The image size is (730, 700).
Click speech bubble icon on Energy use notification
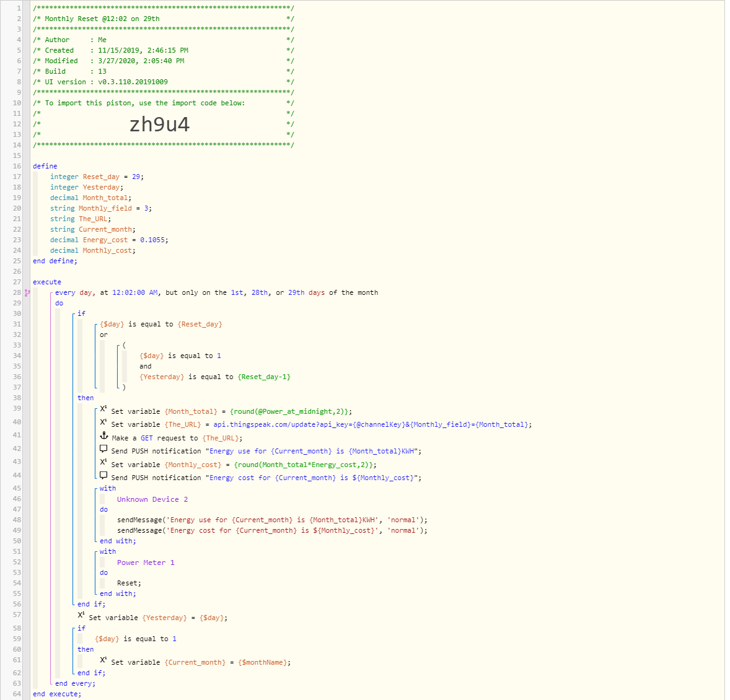(x=103, y=449)
